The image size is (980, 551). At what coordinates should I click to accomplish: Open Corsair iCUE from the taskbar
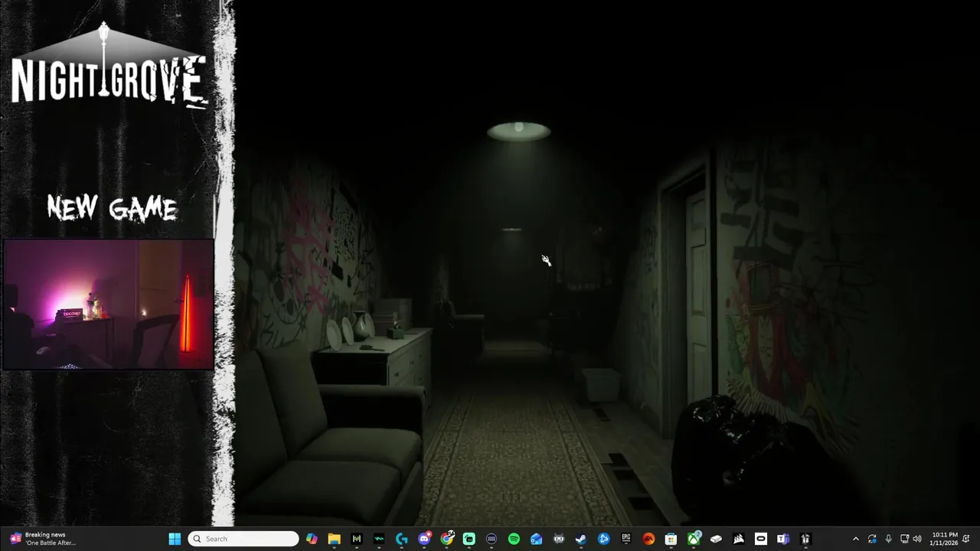738,539
